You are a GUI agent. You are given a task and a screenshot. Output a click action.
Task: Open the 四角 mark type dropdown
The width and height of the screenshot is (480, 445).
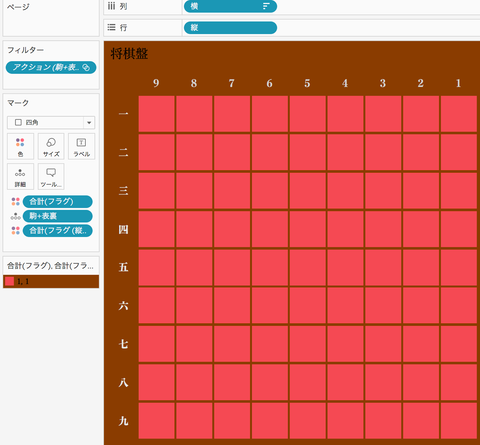[x=51, y=122]
